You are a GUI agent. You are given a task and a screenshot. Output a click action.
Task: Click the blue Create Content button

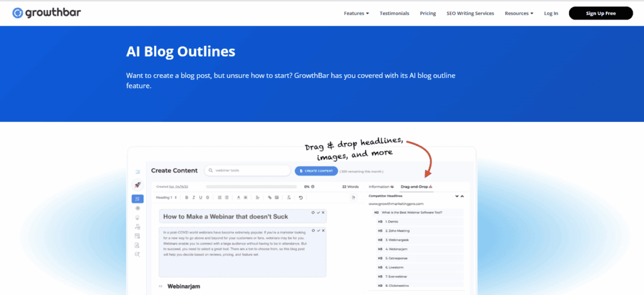316,171
